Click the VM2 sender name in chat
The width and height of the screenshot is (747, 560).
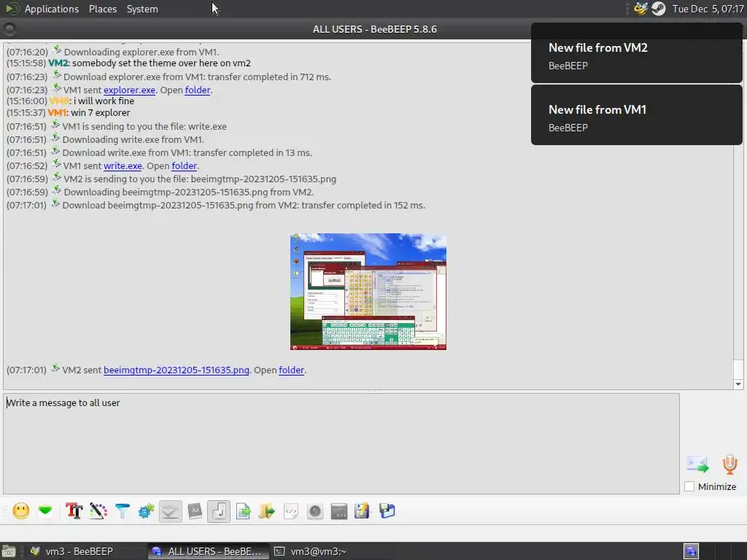pyautogui.click(x=58, y=63)
